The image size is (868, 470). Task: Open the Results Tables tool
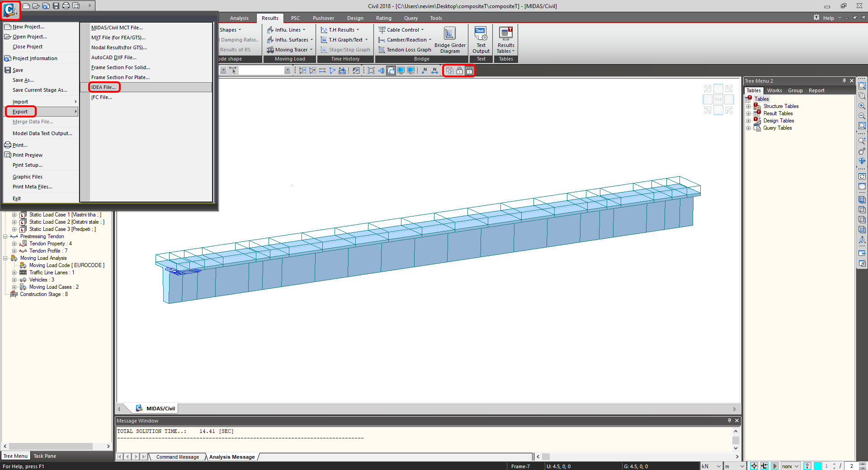click(505, 40)
